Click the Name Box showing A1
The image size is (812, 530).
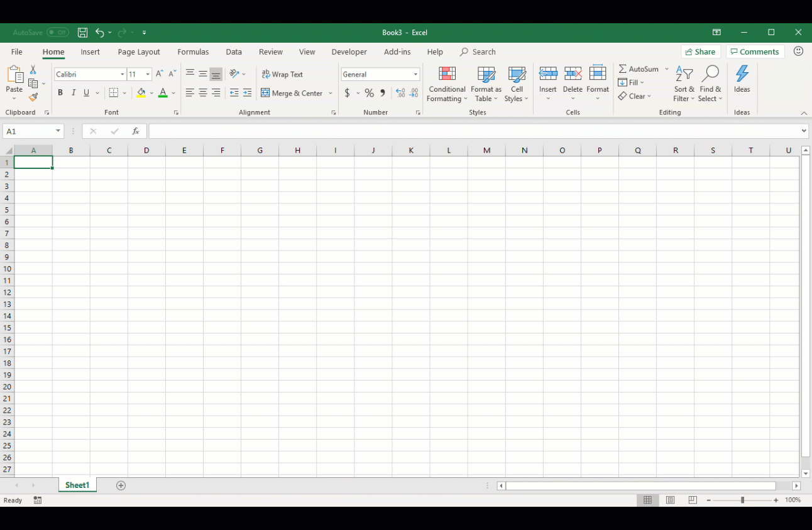pos(28,131)
